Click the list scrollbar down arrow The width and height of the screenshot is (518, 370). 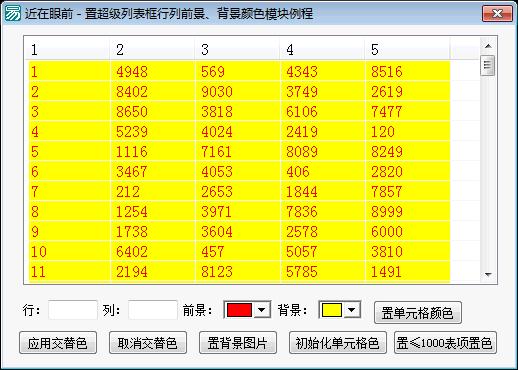[x=488, y=274]
